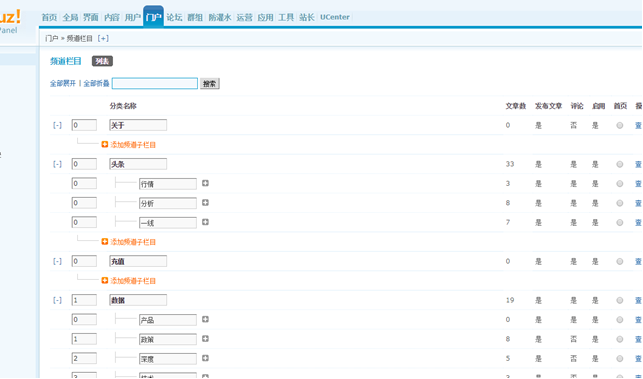Click plus icon next to 分析 subcategory

[x=205, y=203]
